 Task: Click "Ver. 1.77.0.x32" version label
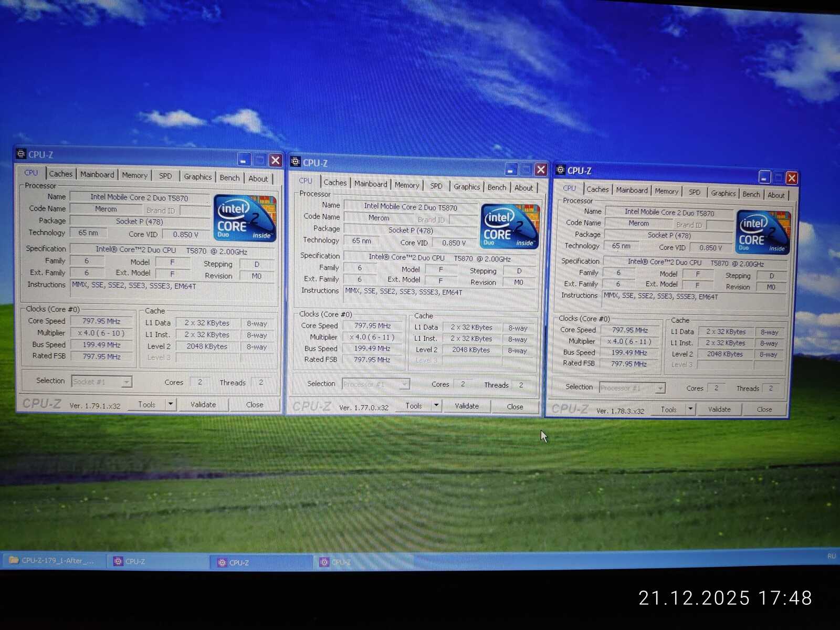364,407
